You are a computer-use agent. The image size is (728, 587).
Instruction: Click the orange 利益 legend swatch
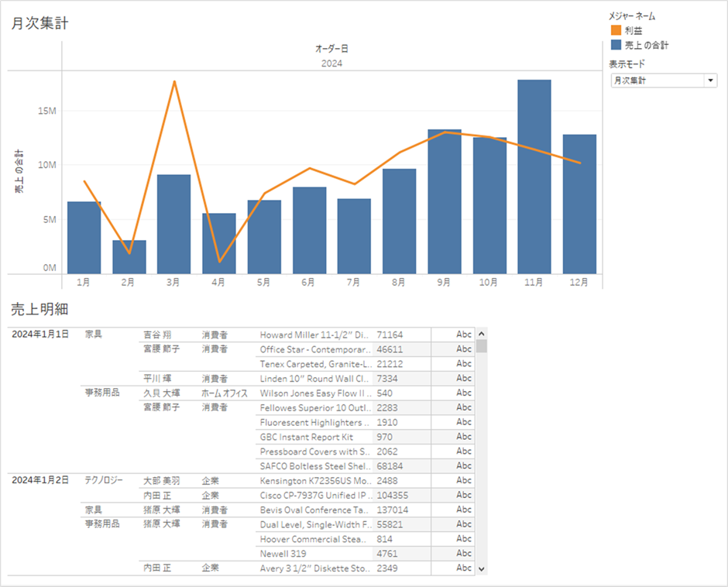tap(616, 30)
